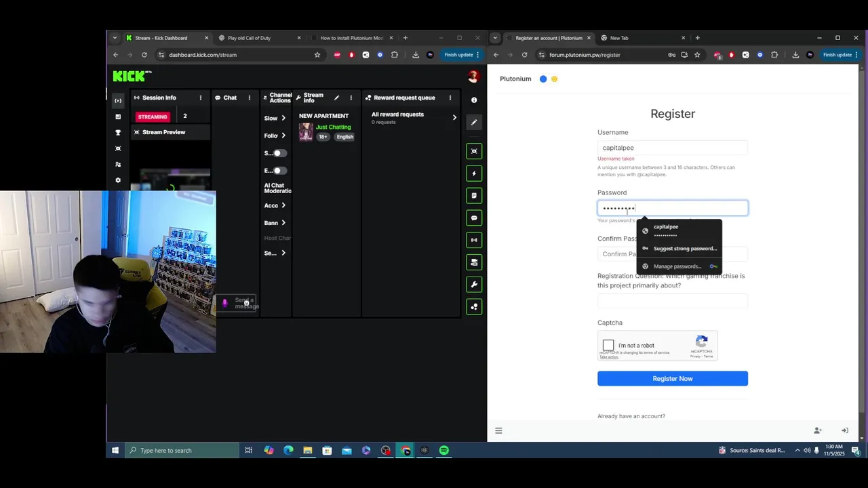
Task: Toggle the chat bubble widget button in right rail
Action: (474, 218)
